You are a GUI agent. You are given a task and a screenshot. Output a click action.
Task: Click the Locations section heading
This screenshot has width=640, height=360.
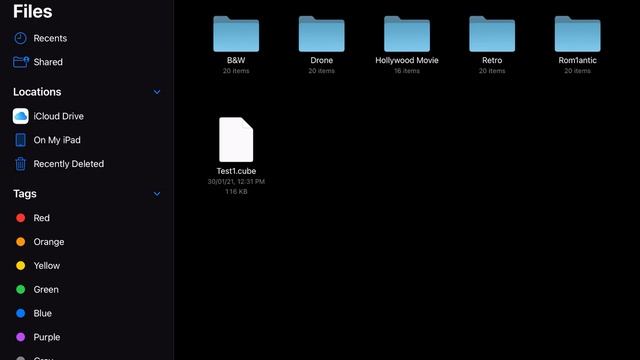click(37, 92)
